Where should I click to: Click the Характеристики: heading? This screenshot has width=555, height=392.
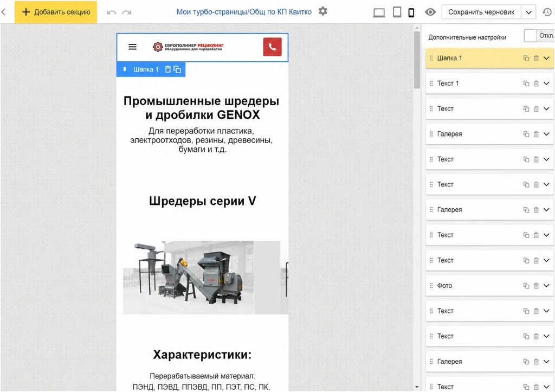(x=202, y=355)
